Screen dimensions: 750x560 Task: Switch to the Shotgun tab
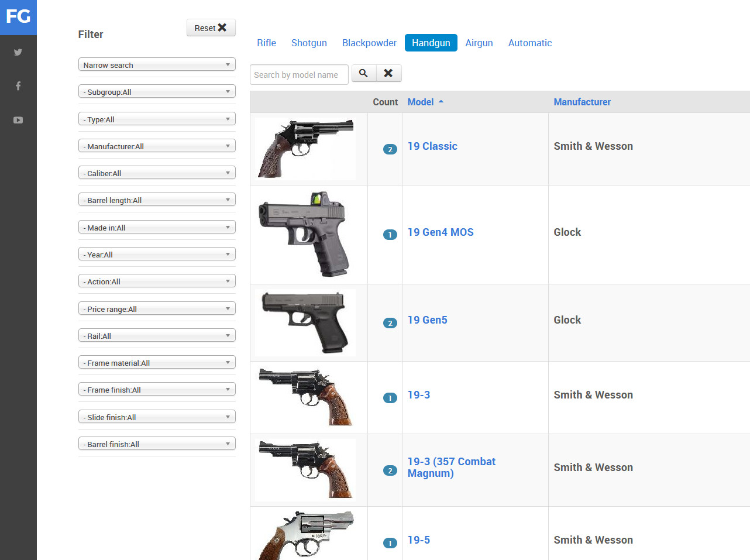tap(309, 43)
